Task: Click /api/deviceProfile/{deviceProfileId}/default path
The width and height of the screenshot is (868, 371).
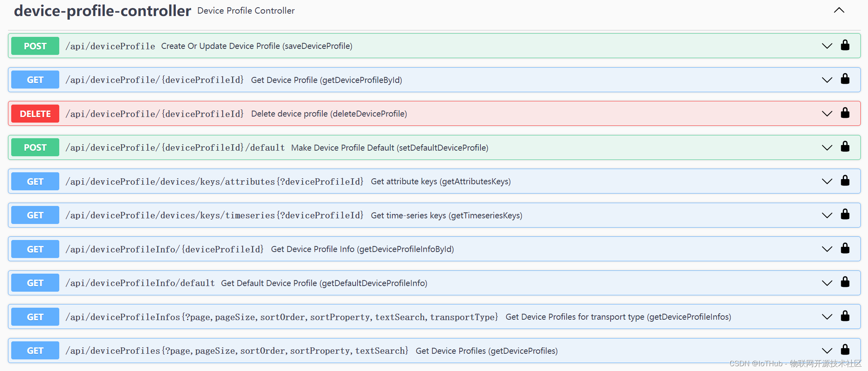Action: coord(175,147)
